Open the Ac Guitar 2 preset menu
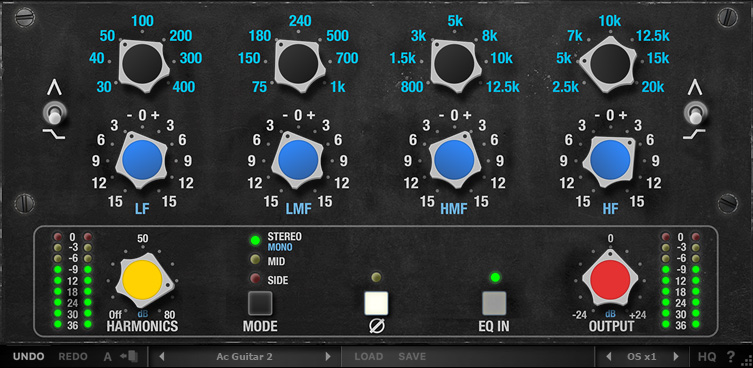The width and height of the screenshot is (753, 368). [244, 356]
